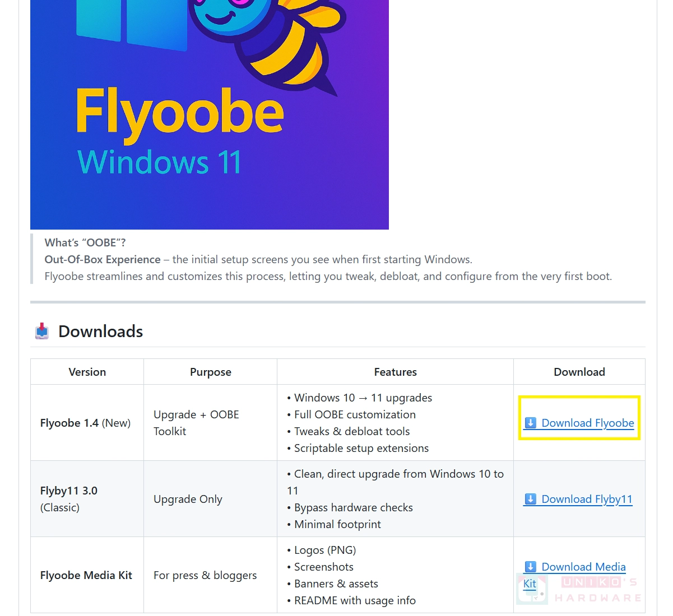Viewport: 673px width, 616px height.
Task: Click the down-arrow icon beside Download Flyby11
Action: click(531, 499)
